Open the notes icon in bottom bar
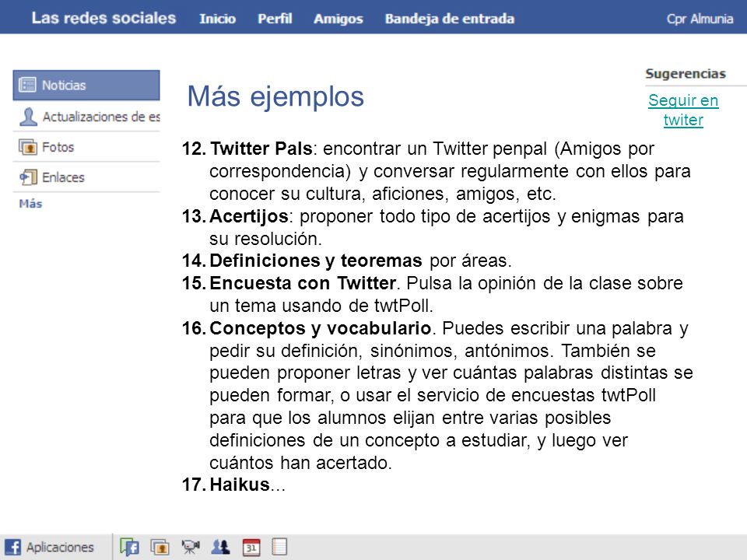Image resolution: width=747 pixels, height=560 pixels. 279,547
